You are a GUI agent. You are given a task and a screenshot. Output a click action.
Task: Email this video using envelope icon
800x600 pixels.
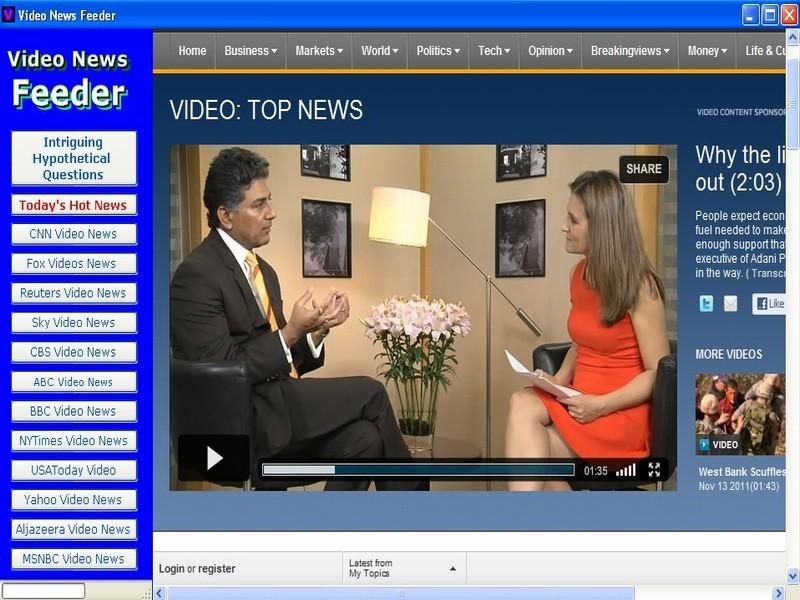(x=731, y=304)
